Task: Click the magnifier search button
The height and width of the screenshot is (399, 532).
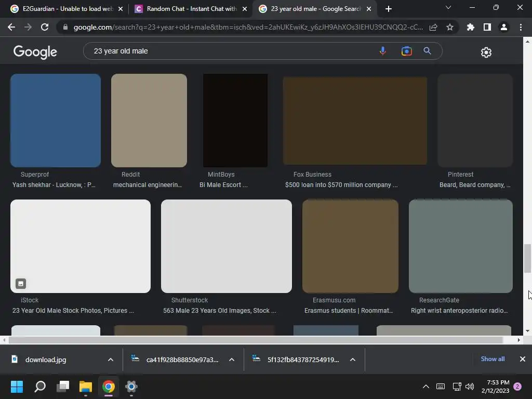Action: 427,51
